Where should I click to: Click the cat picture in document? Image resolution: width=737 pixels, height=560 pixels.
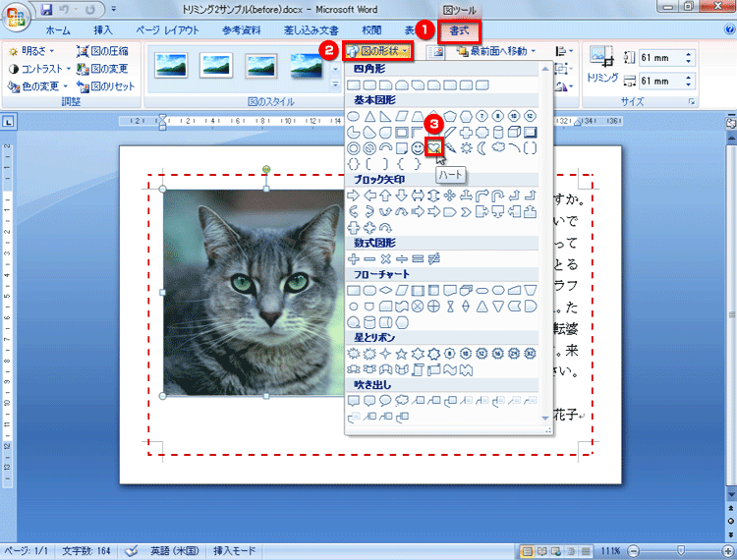[255, 292]
